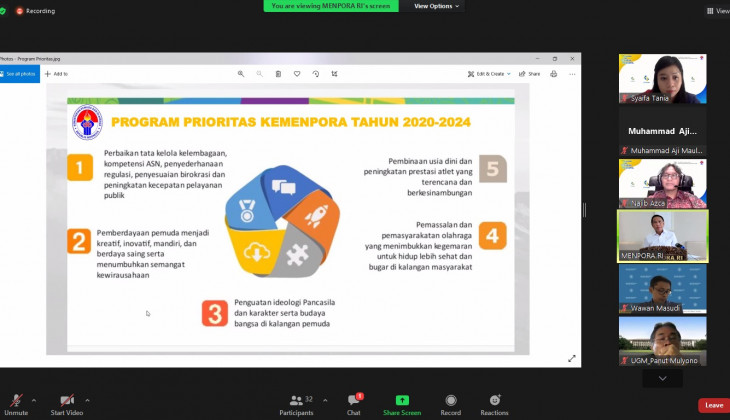Select Syaifa Tania's video thumbnail

(x=662, y=78)
